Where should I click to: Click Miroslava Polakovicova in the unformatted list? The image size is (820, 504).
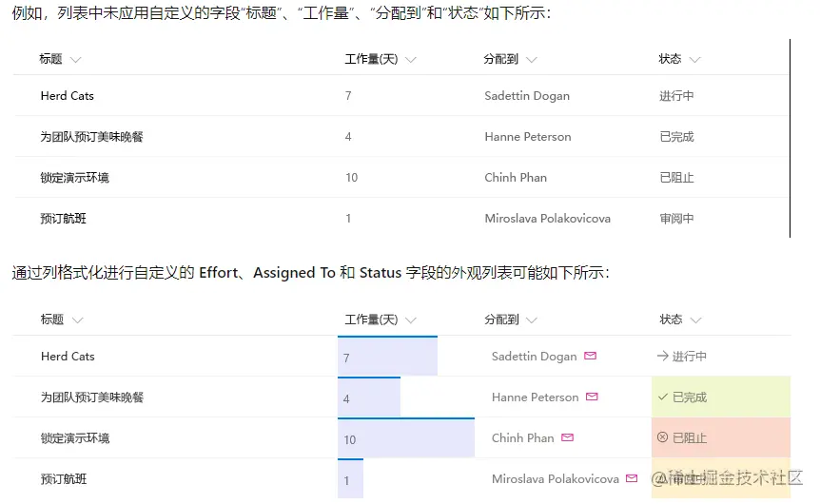(x=547, y=219)
